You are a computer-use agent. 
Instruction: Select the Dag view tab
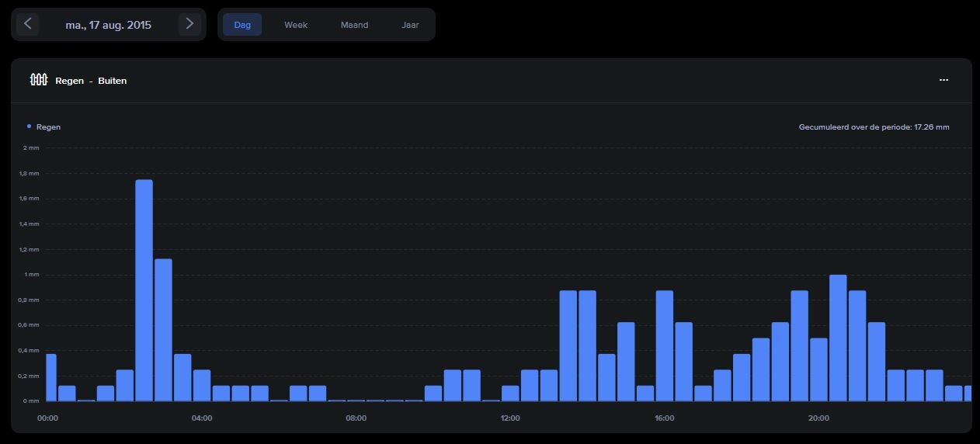[x=242, y=25]
